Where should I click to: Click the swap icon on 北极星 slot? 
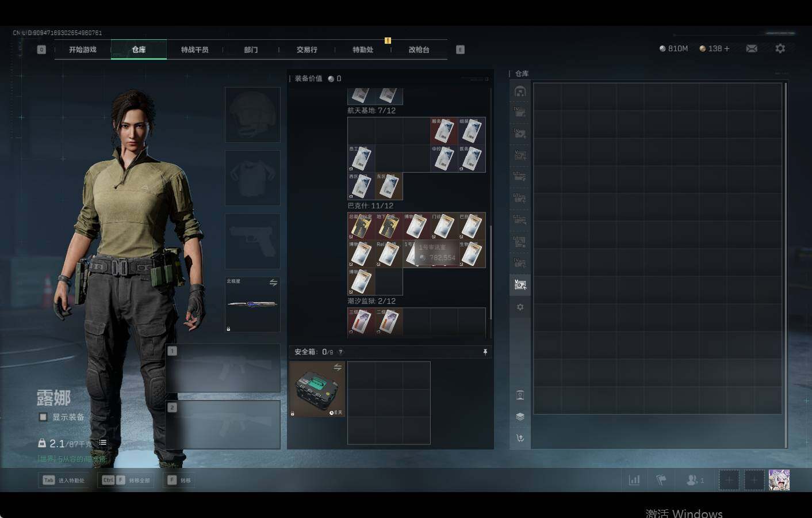pos(273,283)
